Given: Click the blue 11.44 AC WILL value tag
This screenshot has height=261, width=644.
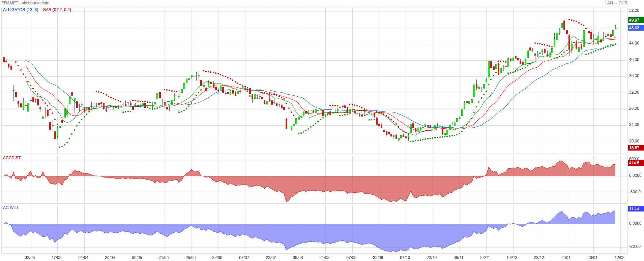Looking at the screenshot, I should coord(636,209).
